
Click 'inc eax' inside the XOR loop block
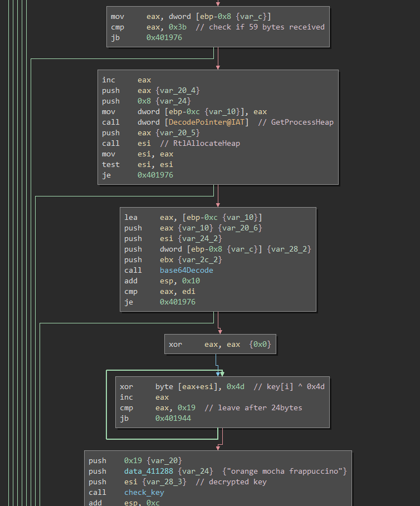click(x=144, y=397)
